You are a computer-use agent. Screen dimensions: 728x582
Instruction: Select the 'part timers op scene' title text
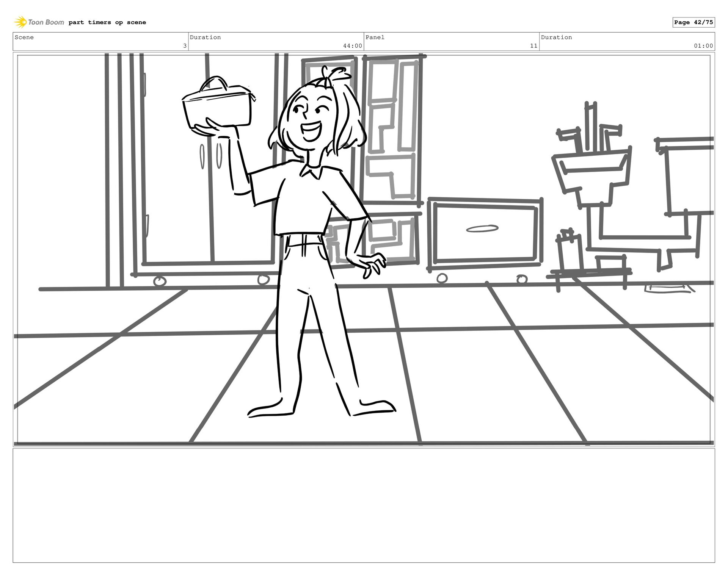[x=107, y=22]
